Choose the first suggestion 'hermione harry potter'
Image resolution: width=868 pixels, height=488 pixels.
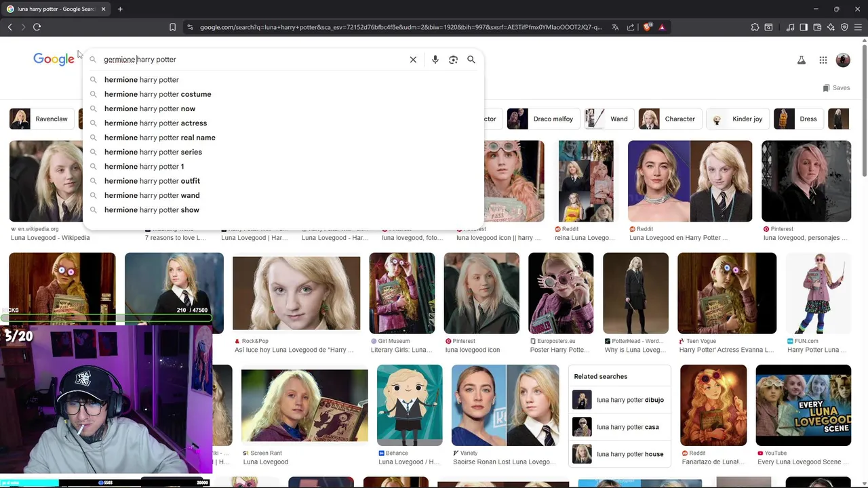click(x=283, y=80)
